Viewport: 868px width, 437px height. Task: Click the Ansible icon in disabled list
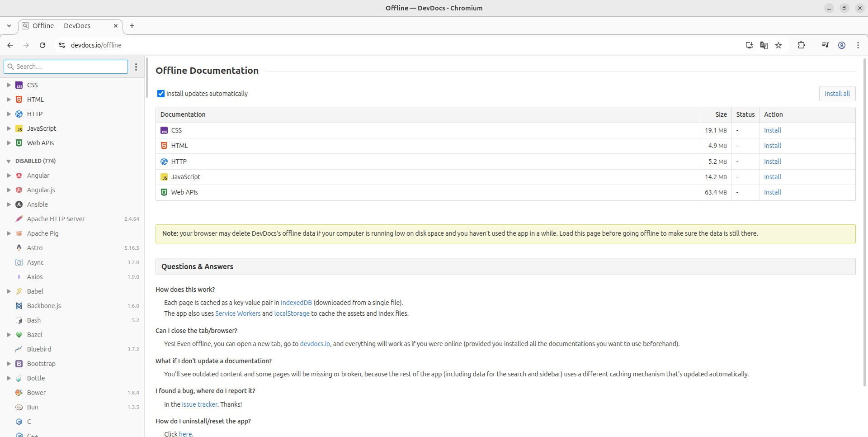(x=19, y=205)
